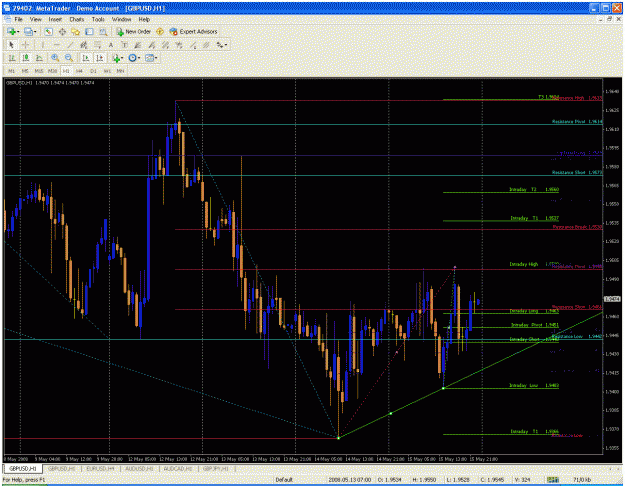Viewport: 625px width, 486px height.
Task: Click the New Order button
Action: pyautogui.click(x=134, y=31)
